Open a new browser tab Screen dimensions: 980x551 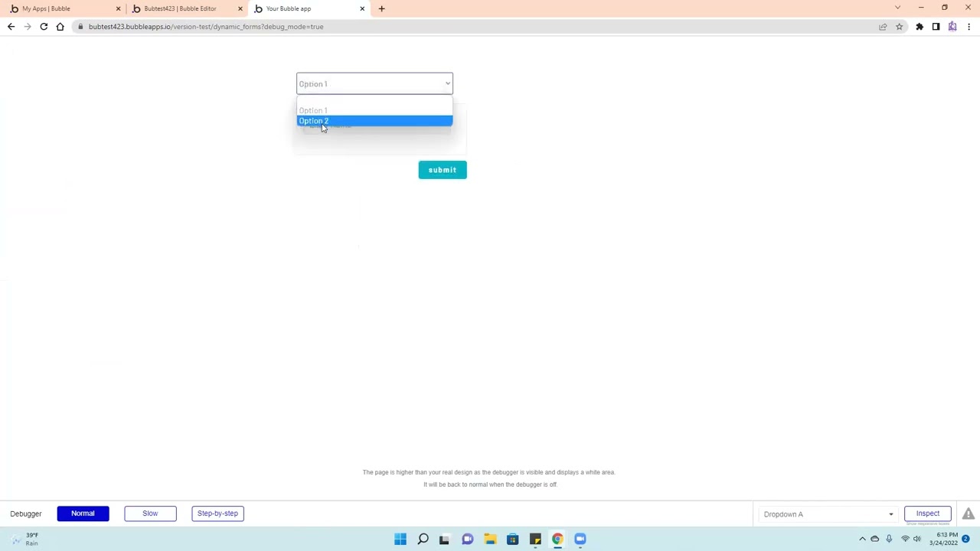coord(381,8)
